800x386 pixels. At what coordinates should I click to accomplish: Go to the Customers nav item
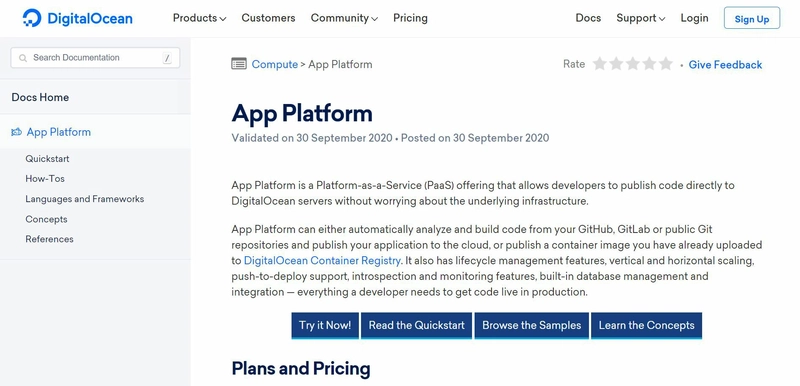pos(268,18)
